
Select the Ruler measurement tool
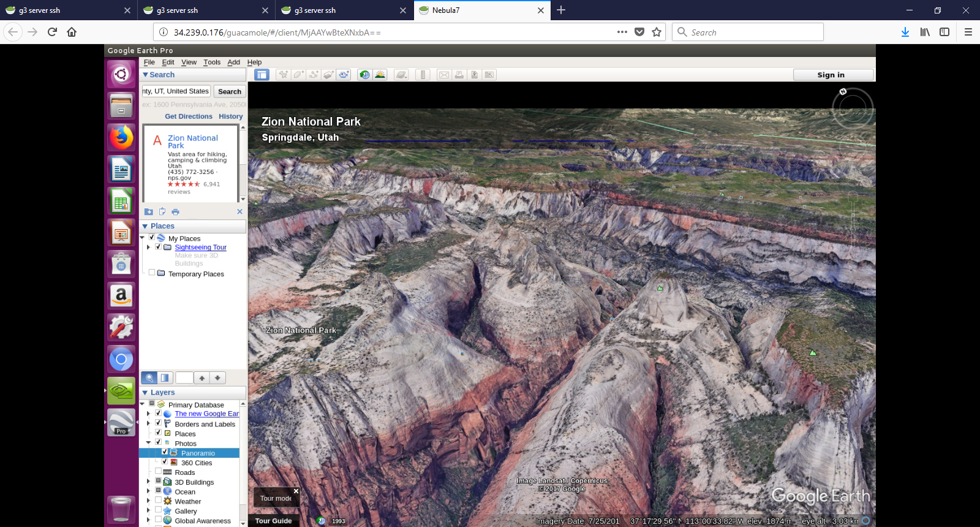(423, 75)
